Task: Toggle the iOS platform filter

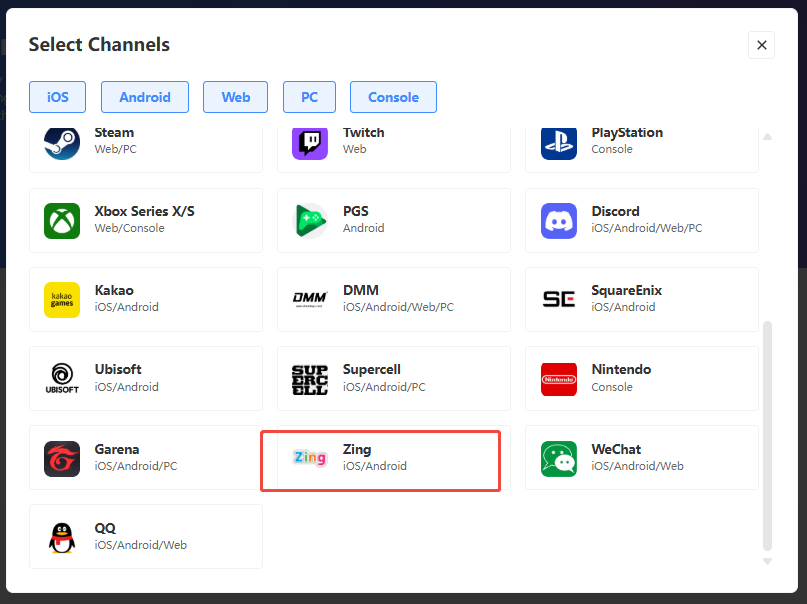Action: point(58,97)
